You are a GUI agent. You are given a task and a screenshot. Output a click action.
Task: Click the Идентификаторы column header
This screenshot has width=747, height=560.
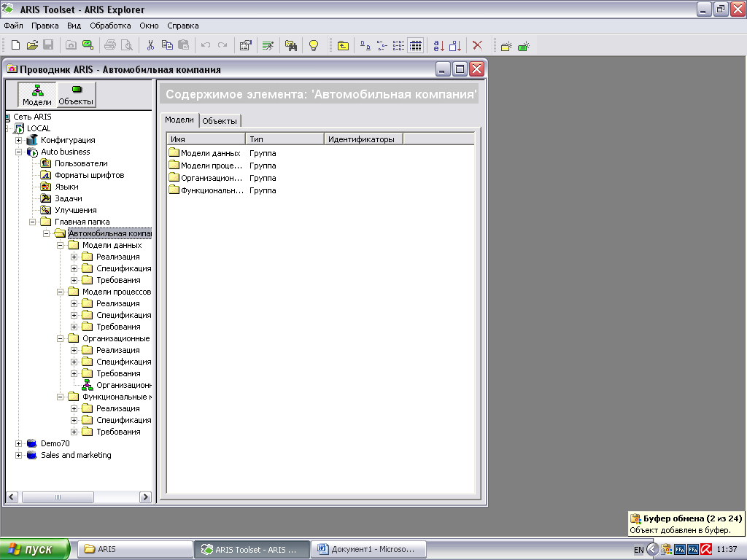tap(363, 139)
